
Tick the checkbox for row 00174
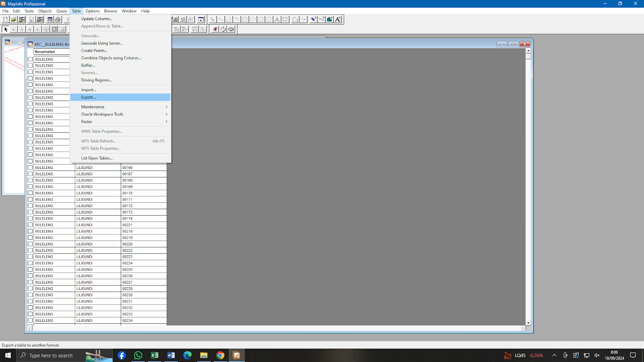point(30,218)
